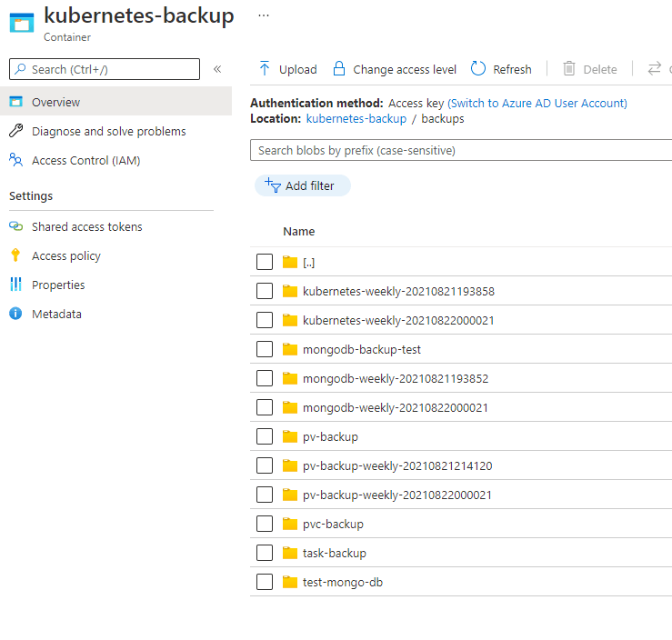Click folder icon for pv-backup

pos(290,436)
